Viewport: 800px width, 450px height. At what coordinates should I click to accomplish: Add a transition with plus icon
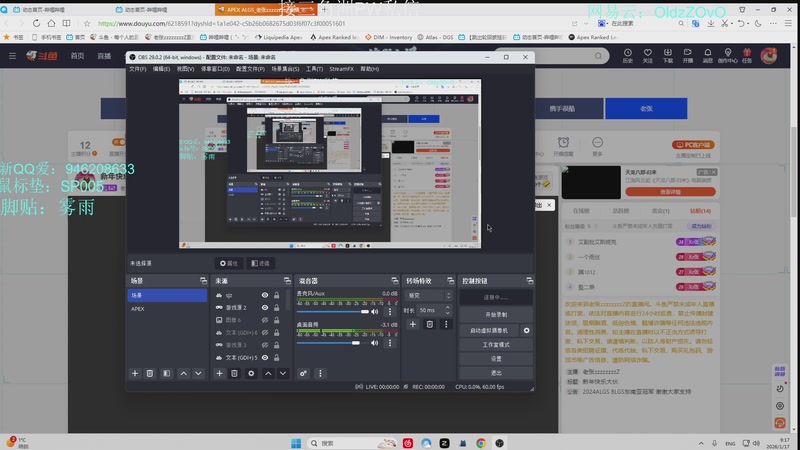click(413, 324)
